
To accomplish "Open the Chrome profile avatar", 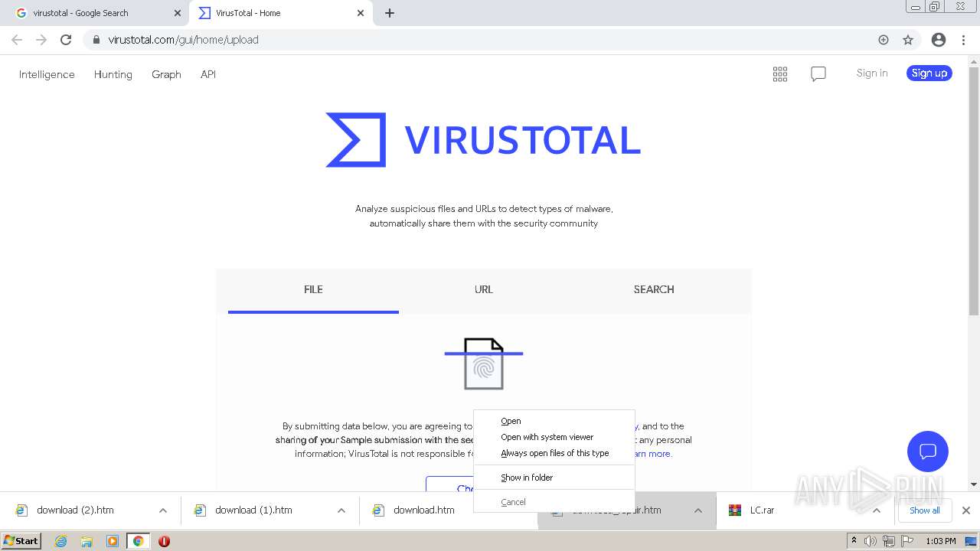I will tap(939, 40).
